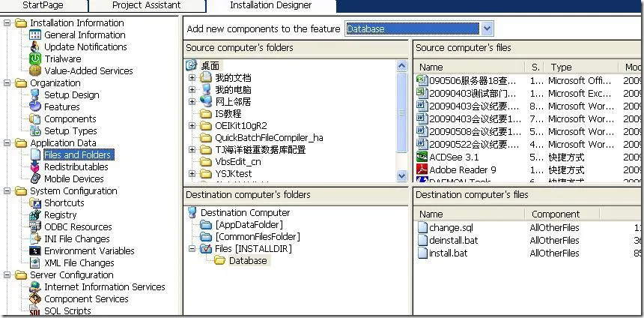This screenshot has height=318, width=644.
Task: Expand the OEIKit10gR2 source folder
Action: [192, 126]
